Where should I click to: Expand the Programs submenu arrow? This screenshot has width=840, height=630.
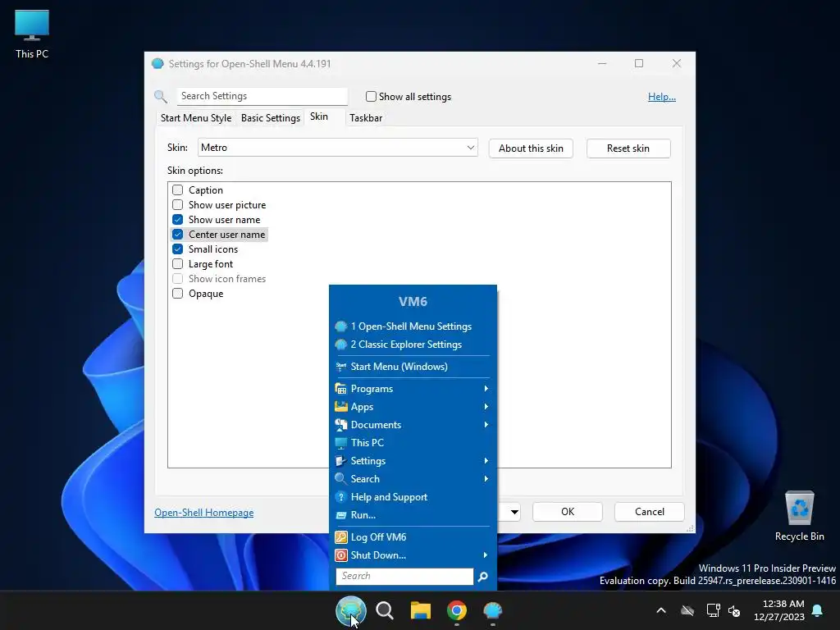(486, 388)
